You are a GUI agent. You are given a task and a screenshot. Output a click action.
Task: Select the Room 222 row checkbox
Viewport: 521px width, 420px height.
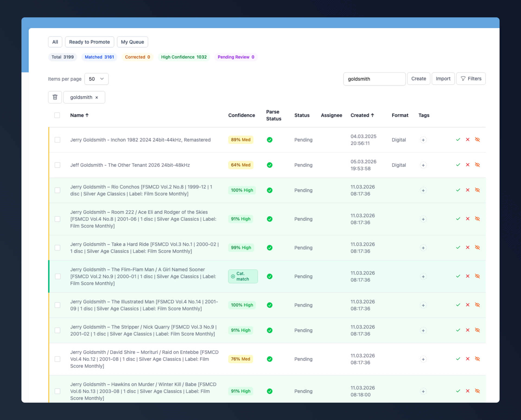pos(57,219)
